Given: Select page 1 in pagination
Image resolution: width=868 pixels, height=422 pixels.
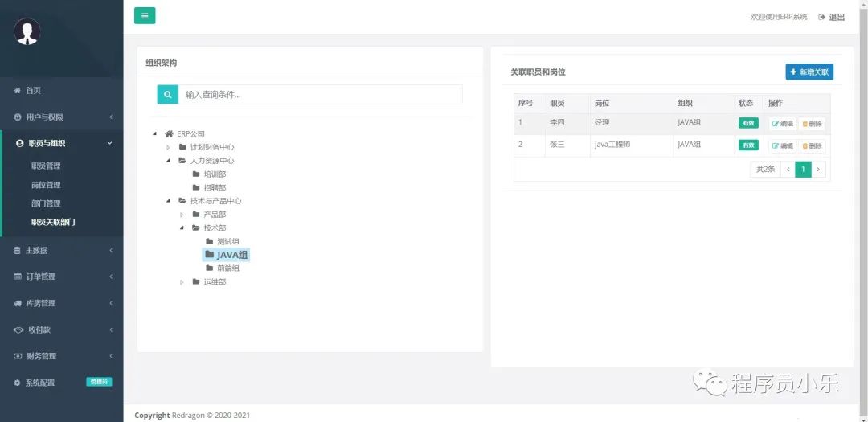Looking at the screenshot, I should tap(803, 170).
